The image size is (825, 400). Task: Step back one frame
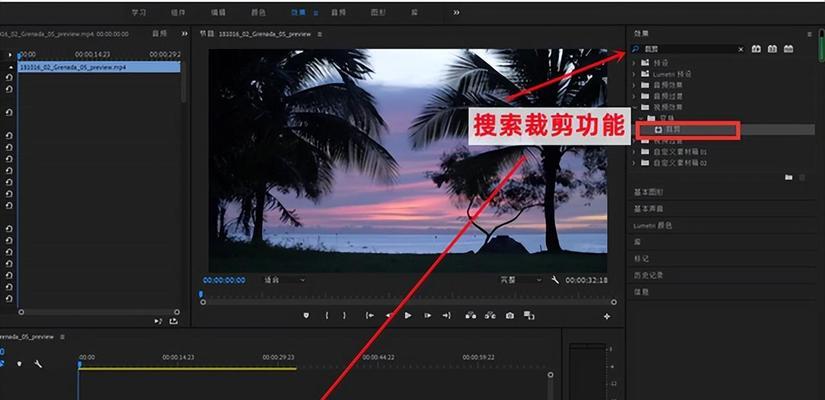[x=389, y=315]
